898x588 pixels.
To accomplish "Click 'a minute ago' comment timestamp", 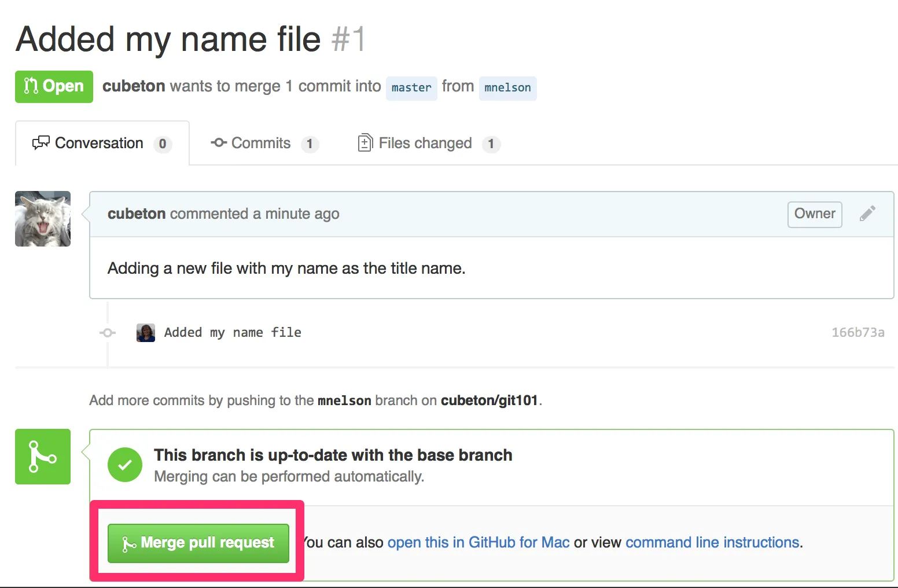I will point(296,214).
